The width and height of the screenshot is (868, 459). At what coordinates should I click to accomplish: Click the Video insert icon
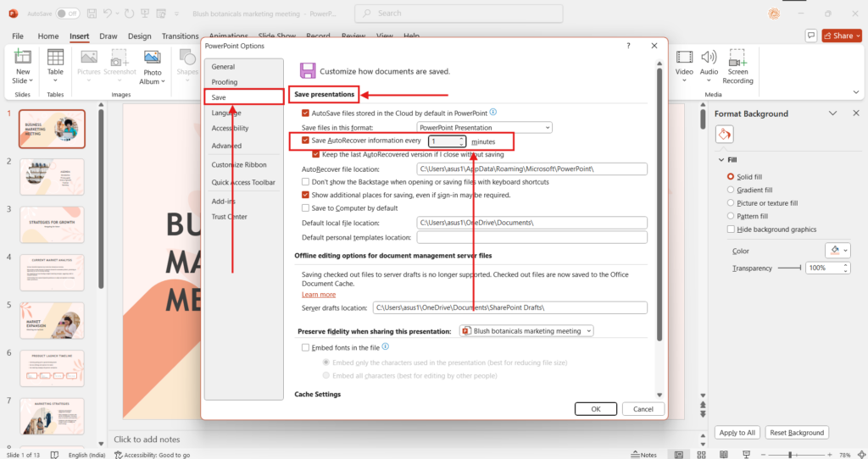point(684,58)
